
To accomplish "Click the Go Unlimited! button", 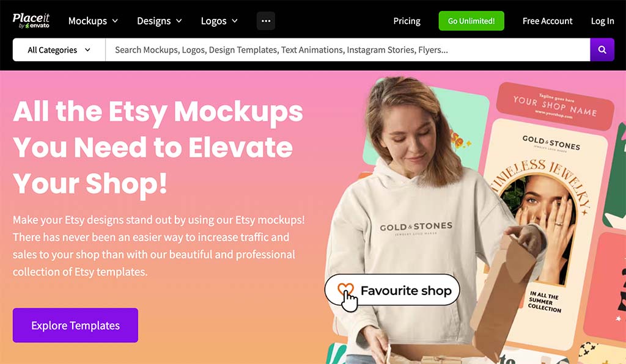I will pyautogui.click(x=471, y=21).
